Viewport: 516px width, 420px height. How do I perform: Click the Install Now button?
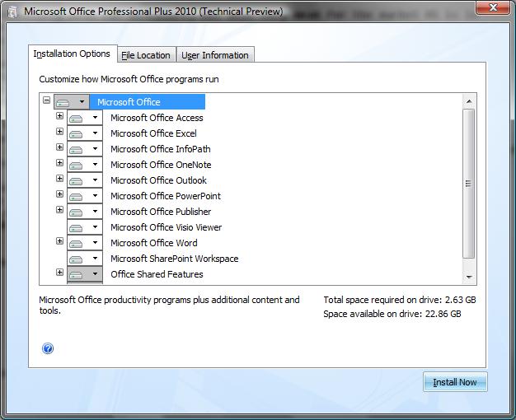(x=455, y=382)
